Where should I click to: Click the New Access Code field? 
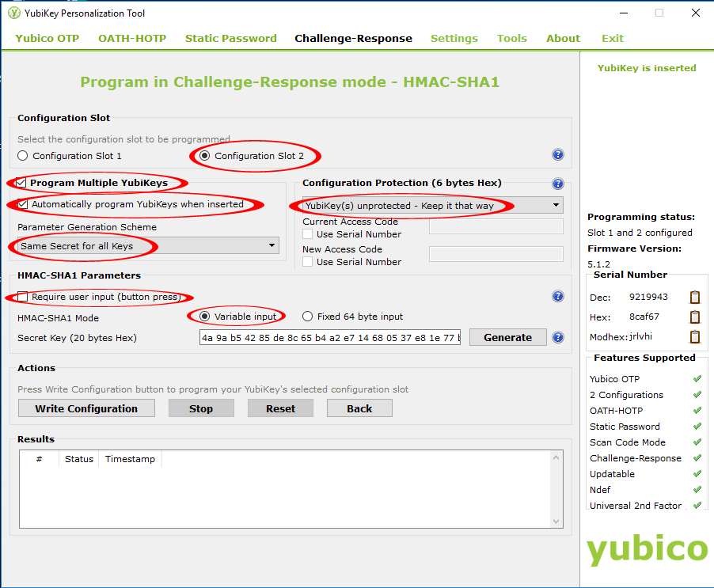tap(496, 254)
